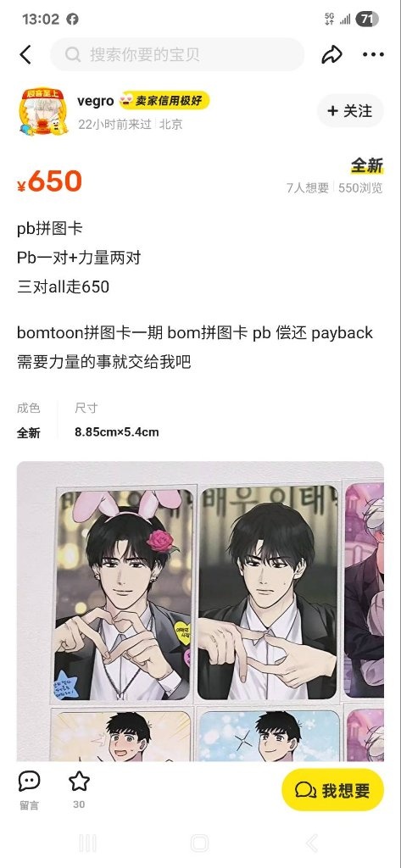Tap the 全新 condition tag
Viewport: 401px width, 868px height.
[366, 165]
